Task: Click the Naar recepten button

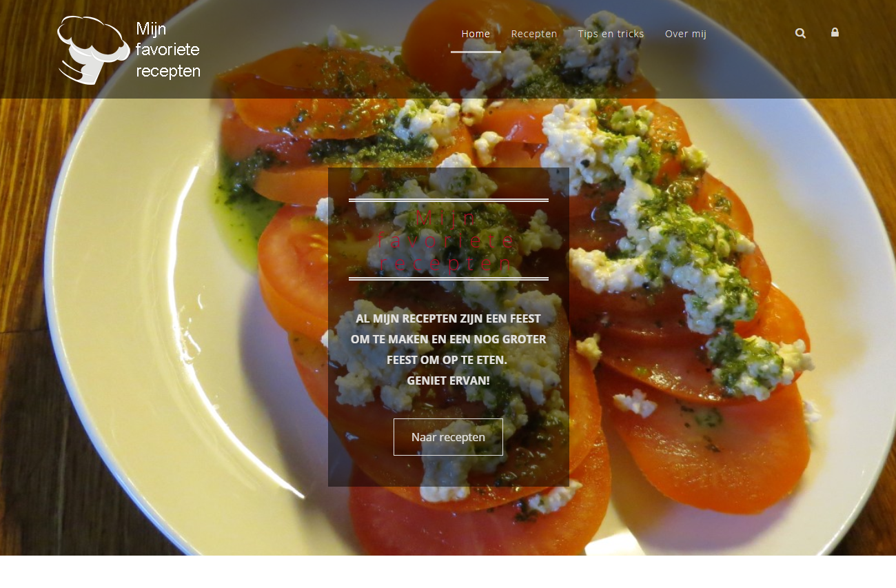Action: click(x=448, y=437)
